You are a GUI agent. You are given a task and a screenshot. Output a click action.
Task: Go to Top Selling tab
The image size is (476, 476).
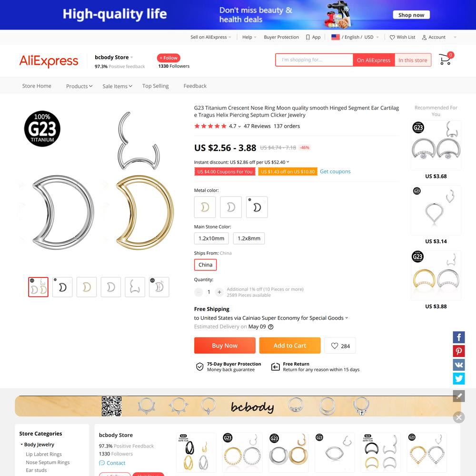156,86
